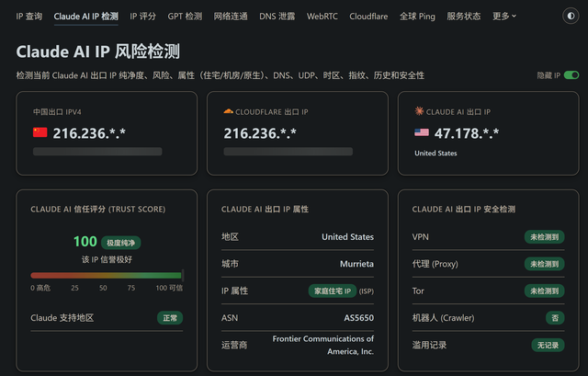Click the 家庭住宅 IP badge
This screenshot has width=588, height=376.
coord(333,291)
